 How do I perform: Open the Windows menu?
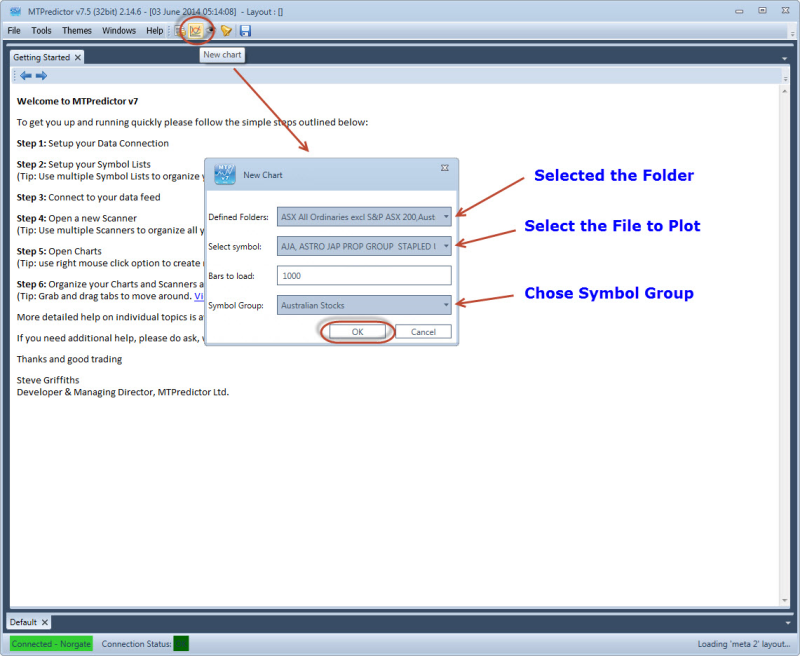[119, 31]
